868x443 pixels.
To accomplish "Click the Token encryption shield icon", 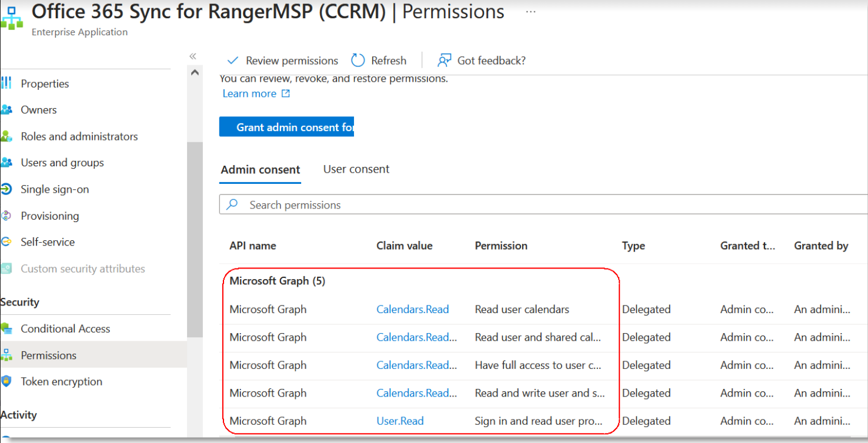I will click(6, 381).
